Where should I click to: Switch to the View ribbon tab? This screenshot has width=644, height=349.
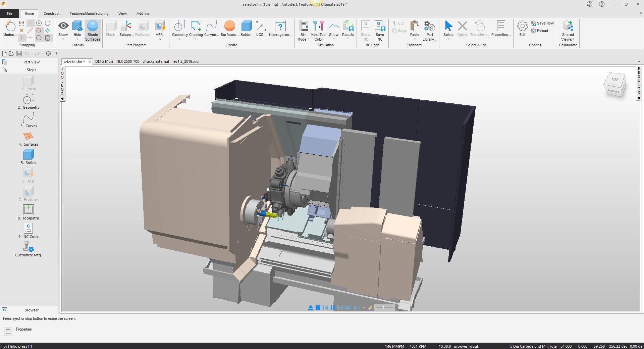pos(122,13)
